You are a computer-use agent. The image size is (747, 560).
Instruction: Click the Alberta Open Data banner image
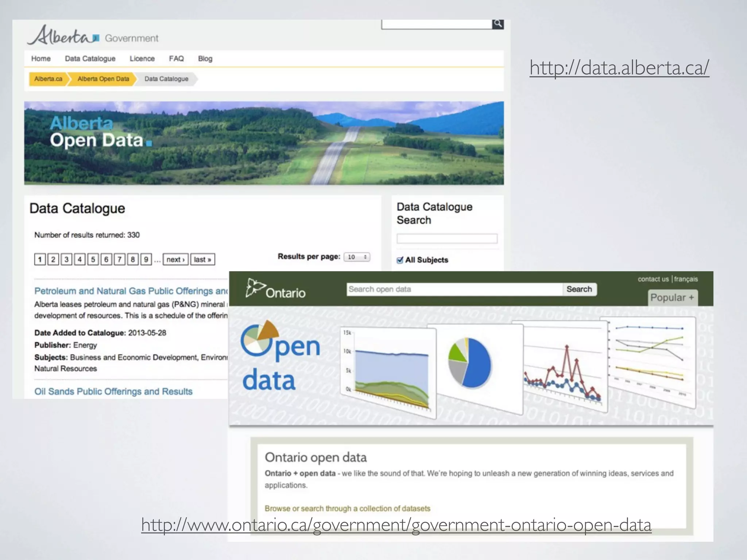coord(264,143)
